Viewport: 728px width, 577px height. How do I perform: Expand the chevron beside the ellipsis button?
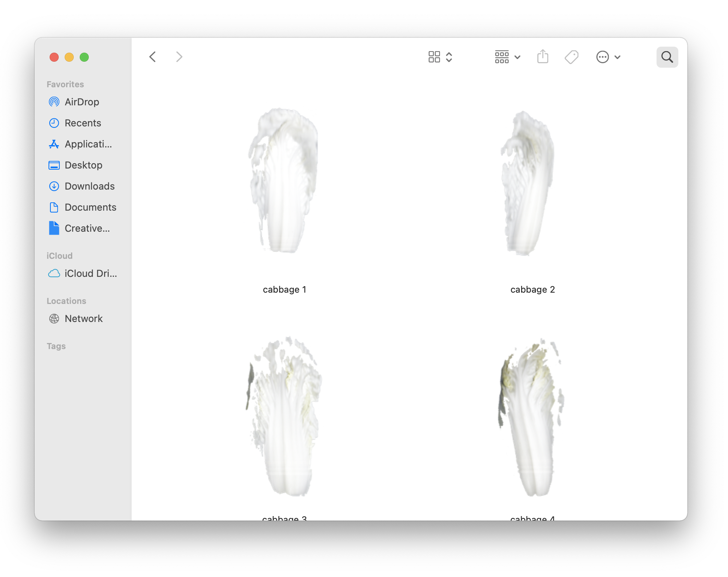click(617, 57)
